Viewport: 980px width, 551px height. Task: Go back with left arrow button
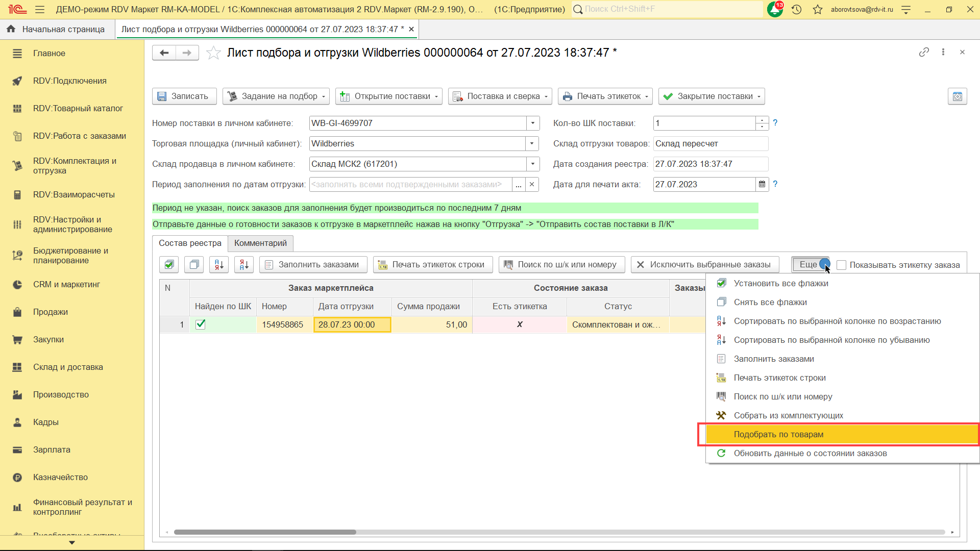pyautogui.click(x=164, y=53)
